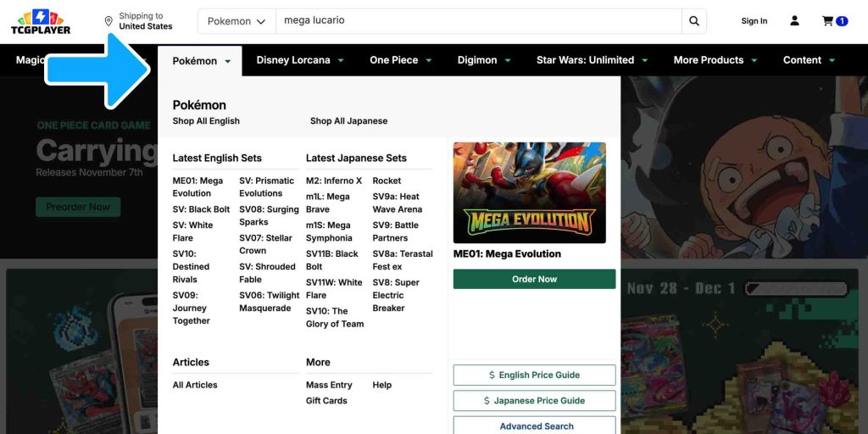Open the Pokemon search category dropdown
The image size is (868, 434).
pos(236,21)
